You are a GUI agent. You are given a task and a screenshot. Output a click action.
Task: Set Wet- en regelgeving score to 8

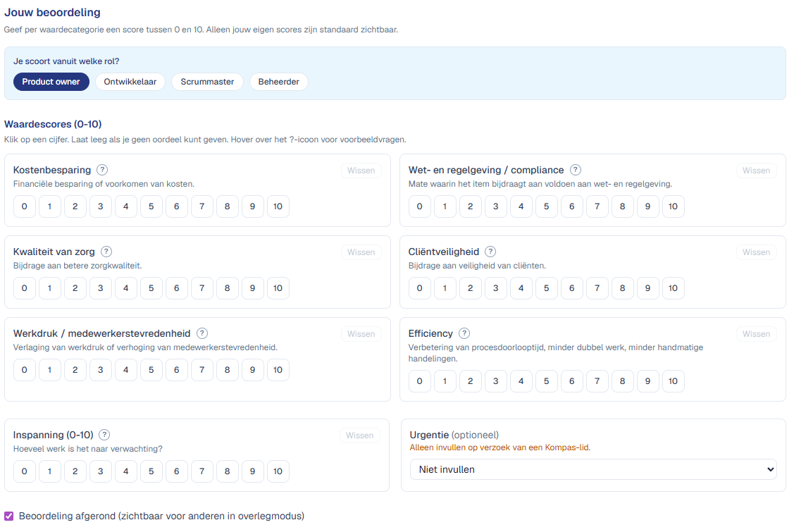622,206
